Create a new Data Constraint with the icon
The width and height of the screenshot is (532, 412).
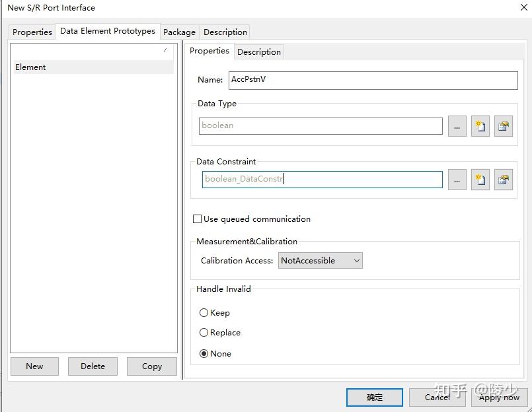pyautogui.click(x=480, y=179)
